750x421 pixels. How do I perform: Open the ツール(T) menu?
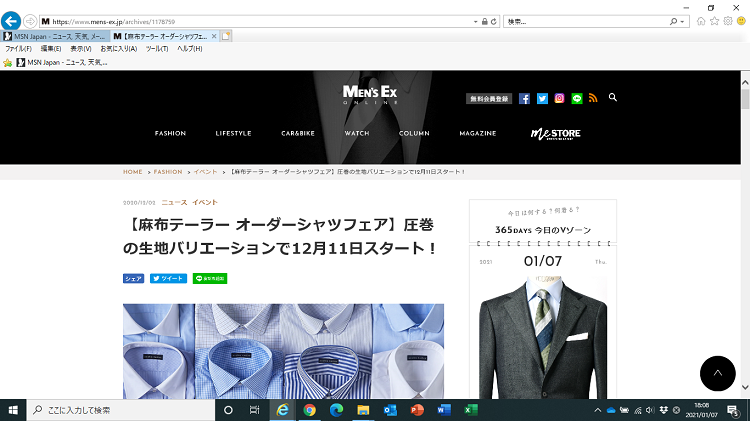point(157,49)
